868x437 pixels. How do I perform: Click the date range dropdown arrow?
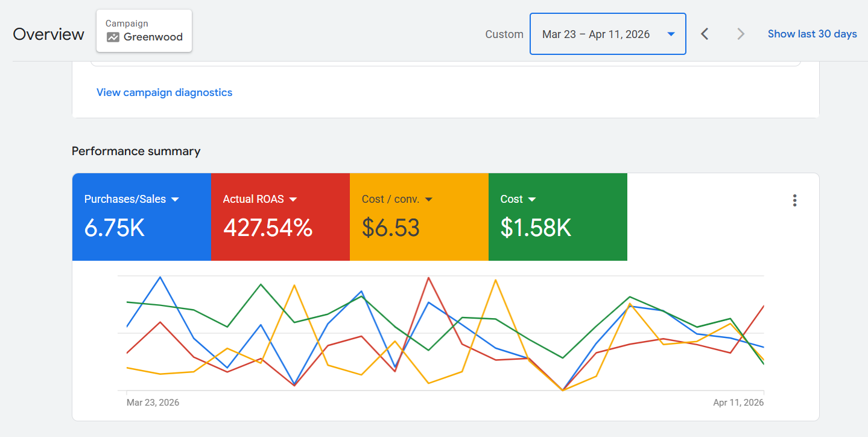(x=671, y=34)
